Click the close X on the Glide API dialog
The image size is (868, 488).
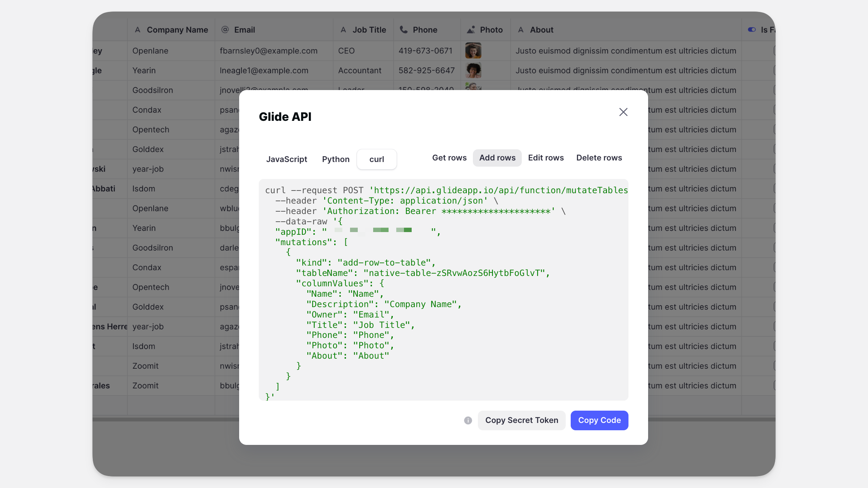click(x=623, y=112)
